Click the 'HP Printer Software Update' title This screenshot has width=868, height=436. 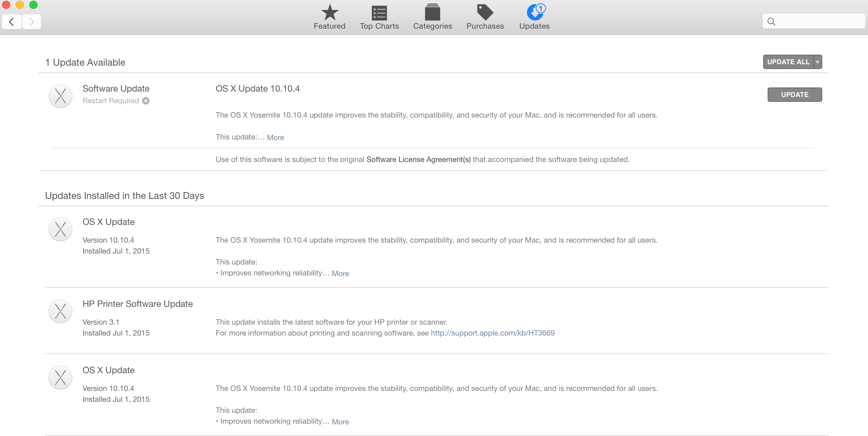pos(138,304)
